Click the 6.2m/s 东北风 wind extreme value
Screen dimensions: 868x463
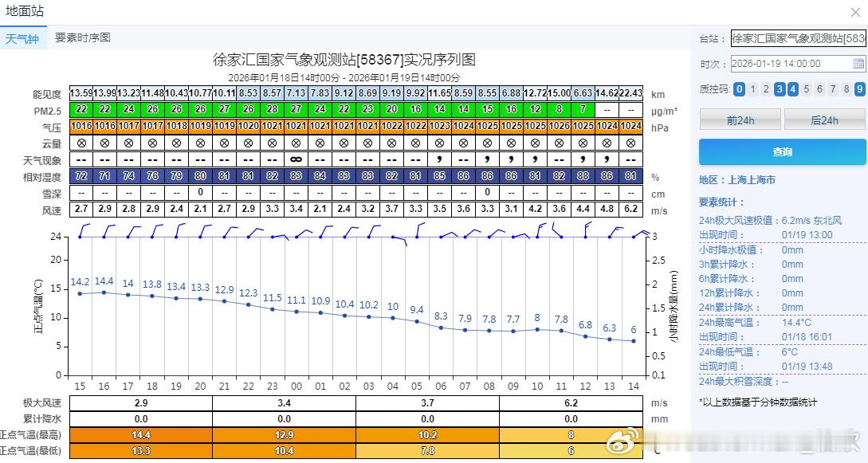pos(811,220)
